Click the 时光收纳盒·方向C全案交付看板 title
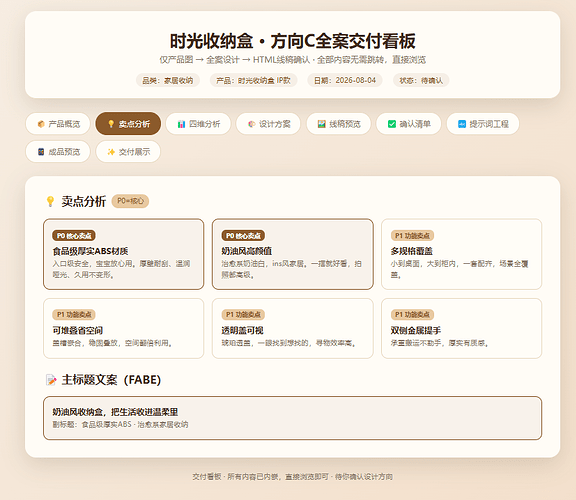 pos(292,41)
